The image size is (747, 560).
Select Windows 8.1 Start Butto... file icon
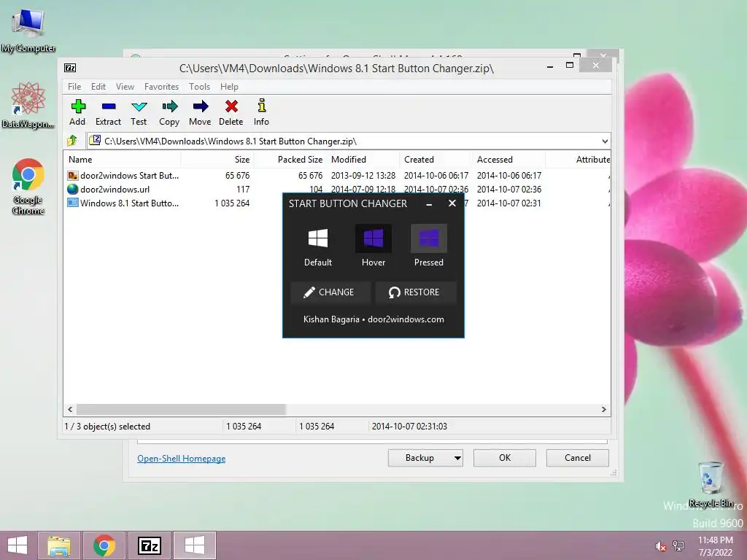pyautogui.click(x=73, y=203)
